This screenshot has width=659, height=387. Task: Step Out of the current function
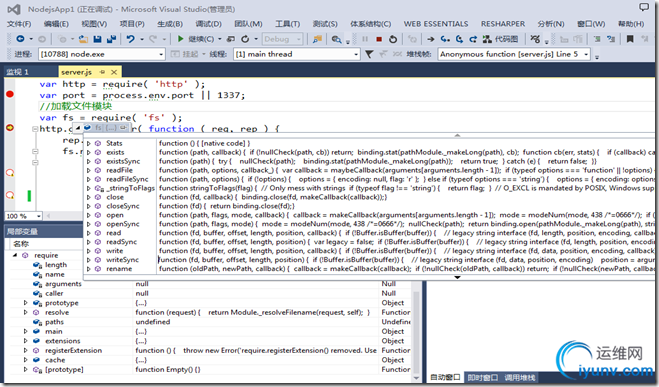(473, 39)
